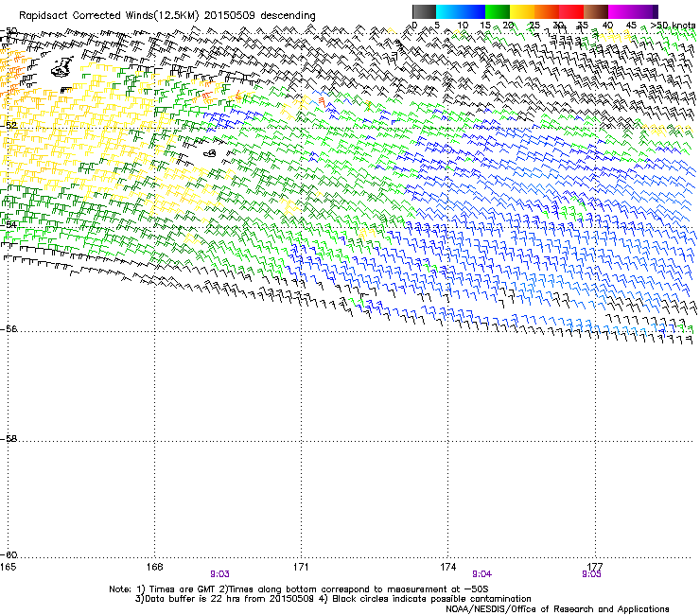Click the NOAA/NESDIS Office of Research credit
This screenshot has height=615, width=700.
point(557,609)
